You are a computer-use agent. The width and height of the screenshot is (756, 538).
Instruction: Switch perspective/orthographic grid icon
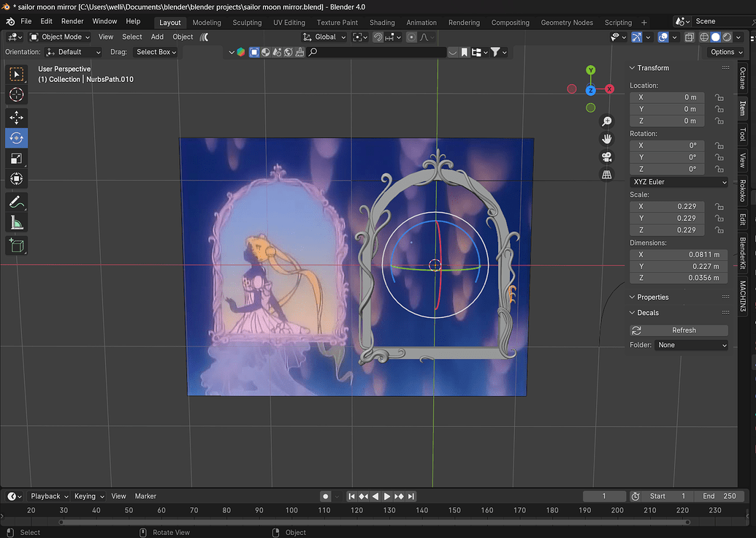[606, 175]
